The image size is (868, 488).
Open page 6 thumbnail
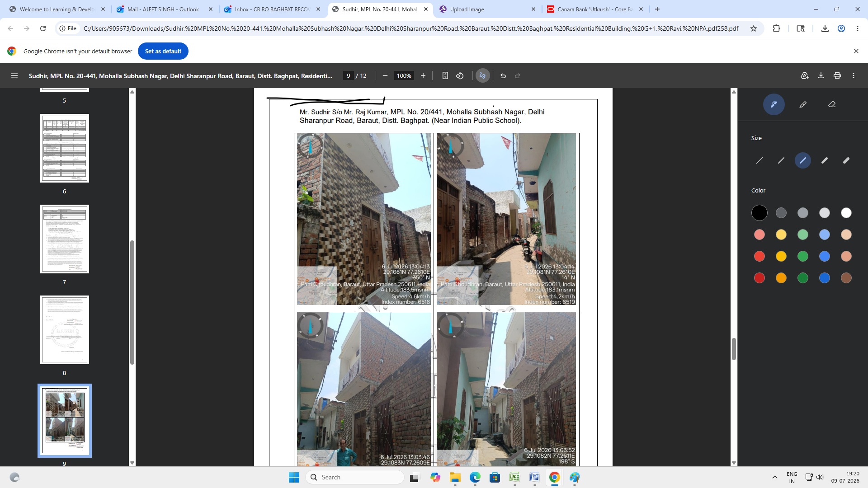tap(65, 148)
